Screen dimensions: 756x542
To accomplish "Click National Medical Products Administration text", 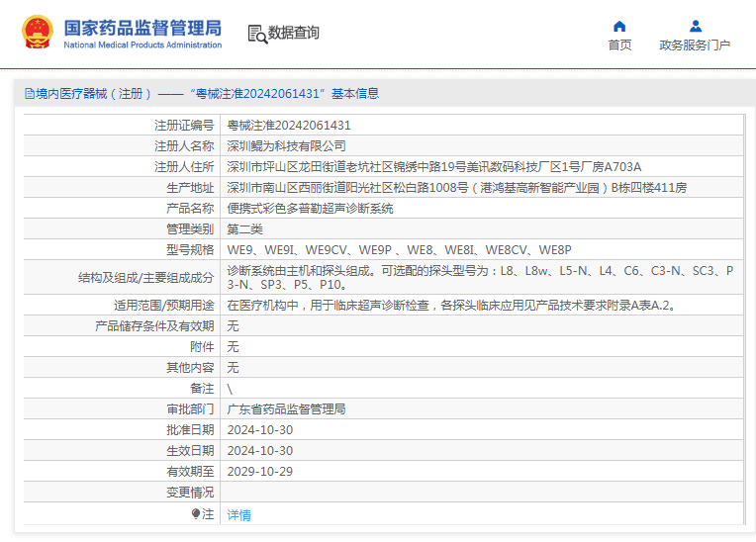I will point(142,45).
